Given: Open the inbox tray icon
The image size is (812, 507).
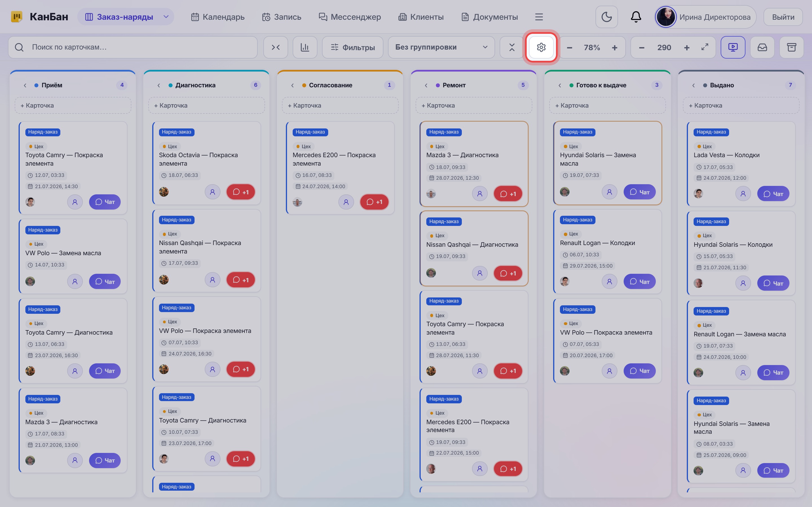Looking at the screenshot, I should pyautogui.click(x=762, y=47).
